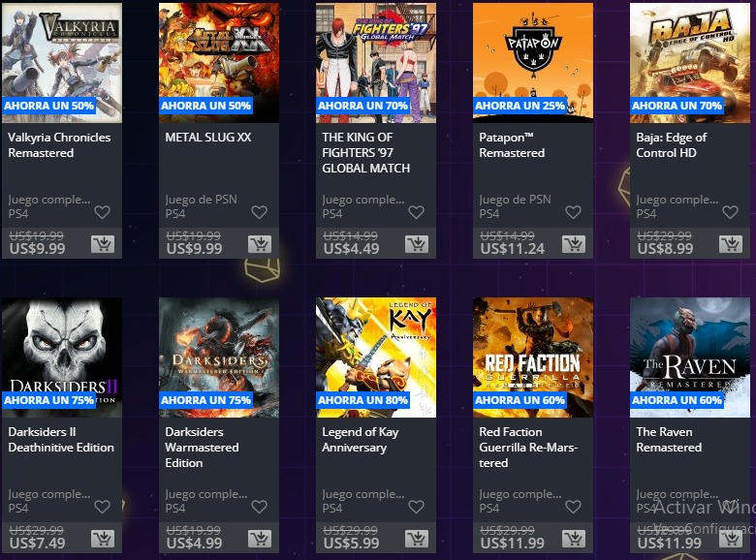Open METAL SLUG XX cover thumbnail
Image resolution: width=756 pixels, height=560 pixels.
(x=219, y=63)
